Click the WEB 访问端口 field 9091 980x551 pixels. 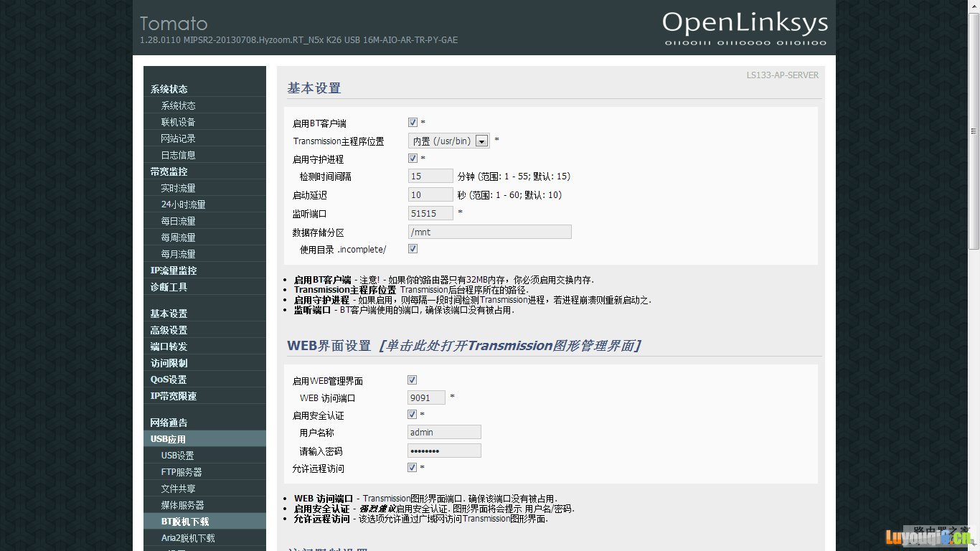click(x=426, y=397)
